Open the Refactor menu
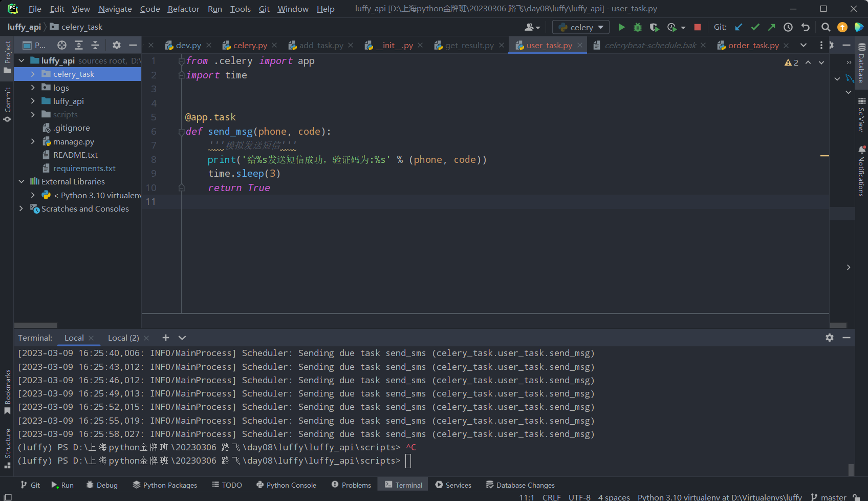Screen dimensions: 868x501 click(183, 9)
